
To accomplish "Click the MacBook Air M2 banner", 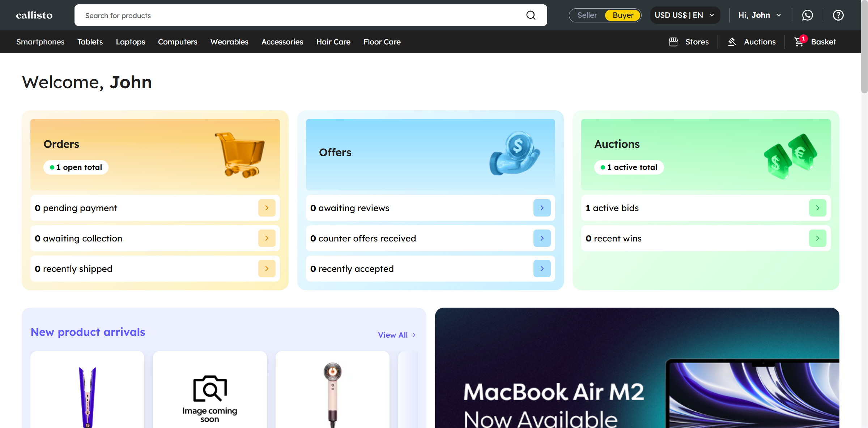I will click(637, 368).
